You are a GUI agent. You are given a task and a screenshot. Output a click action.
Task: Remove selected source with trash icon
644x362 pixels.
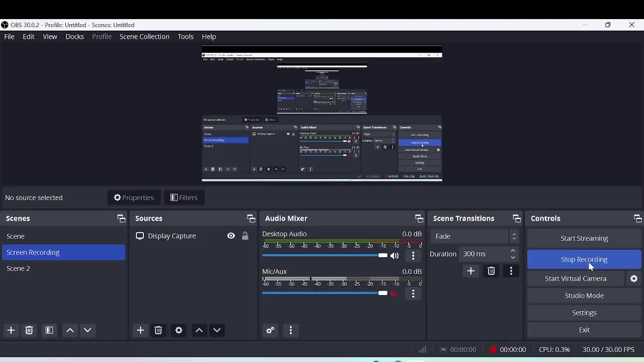coord(158,330)
